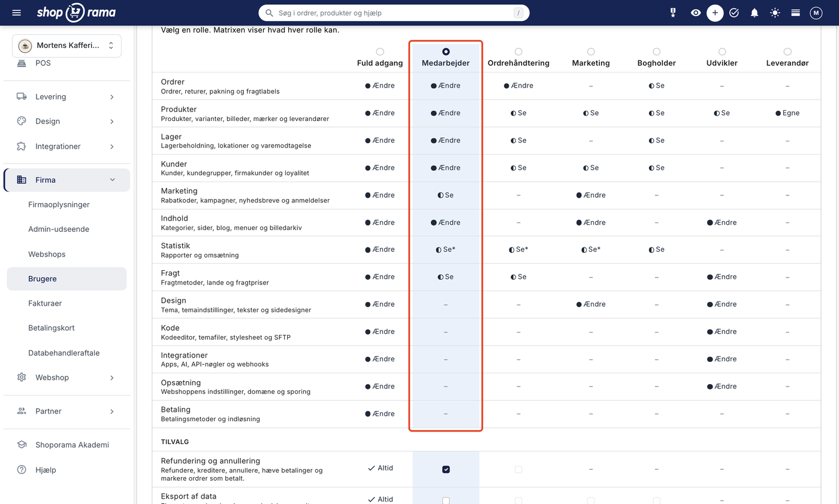Open the M user avatar menu

pyautogui.click(x=816, y=13)
